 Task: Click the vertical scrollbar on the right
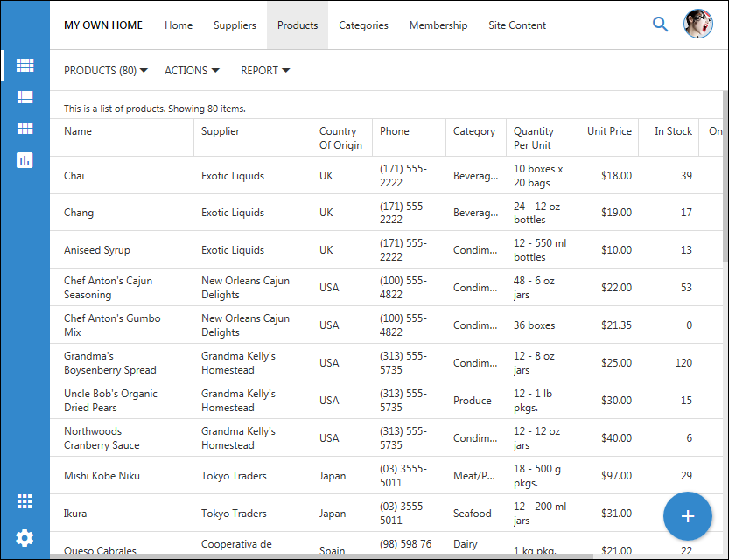[x=725, y=175]
